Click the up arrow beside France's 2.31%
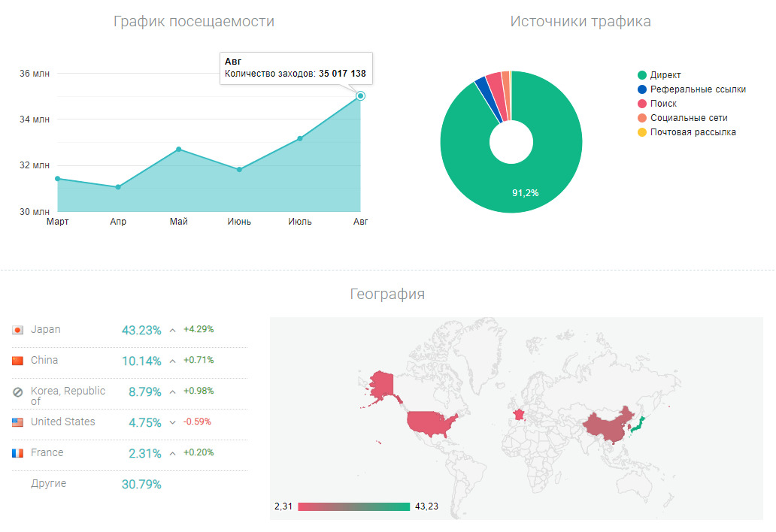The image size is (776, 532). pos(172,453)
